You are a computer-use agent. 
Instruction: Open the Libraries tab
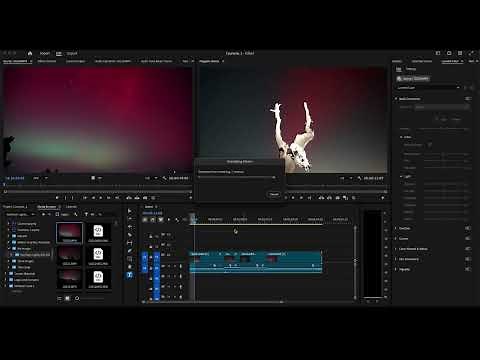(x=71, y=207)
